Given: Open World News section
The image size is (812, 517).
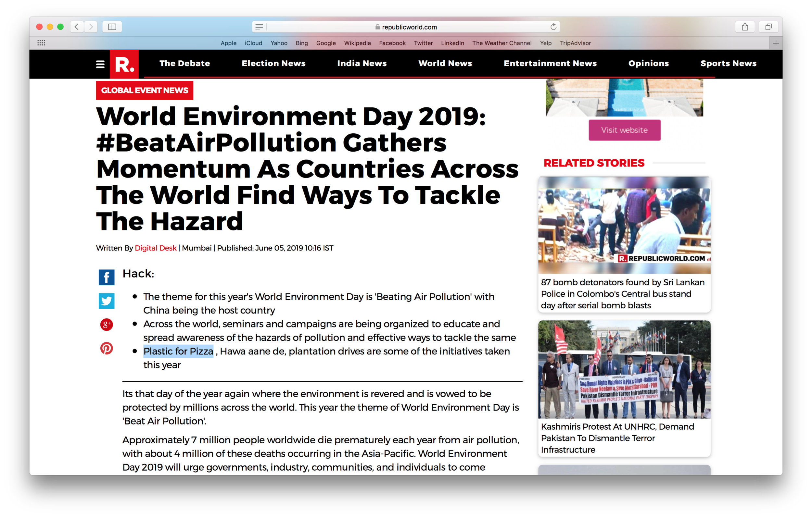Looking at the screenshot, I should click(445, 63).
